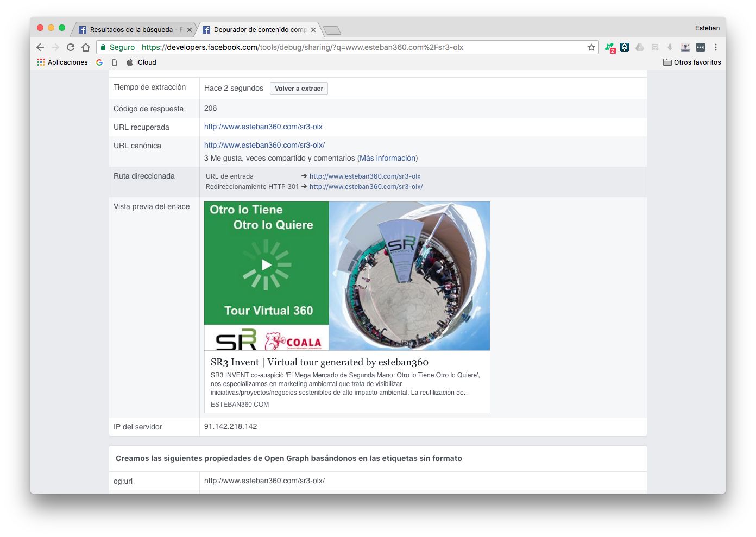Viewport: 756px width, 537px height.
Task: Go back to the previous page
Action: [40, 47]
